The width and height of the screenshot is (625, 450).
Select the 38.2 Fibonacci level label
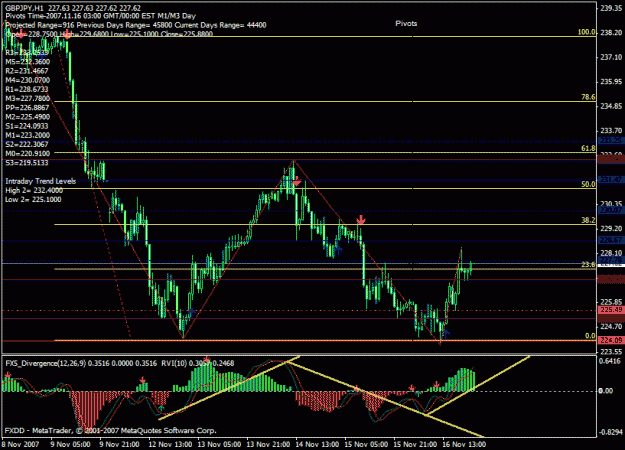point(588,220)
